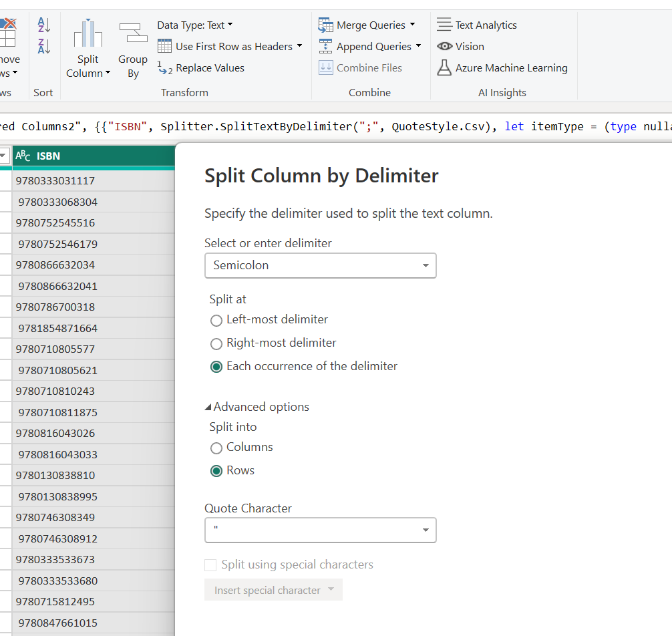Click the Merge Queries icon
Screen dimensions: 672x636
click(326, 25)
